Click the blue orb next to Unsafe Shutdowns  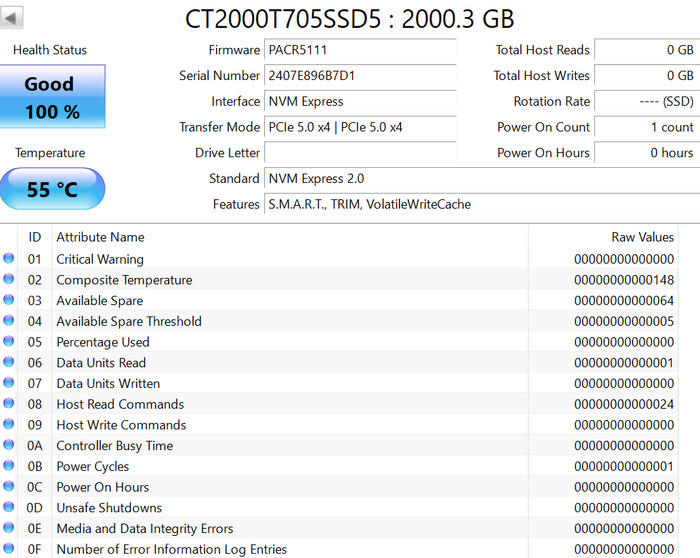[9, 508]
